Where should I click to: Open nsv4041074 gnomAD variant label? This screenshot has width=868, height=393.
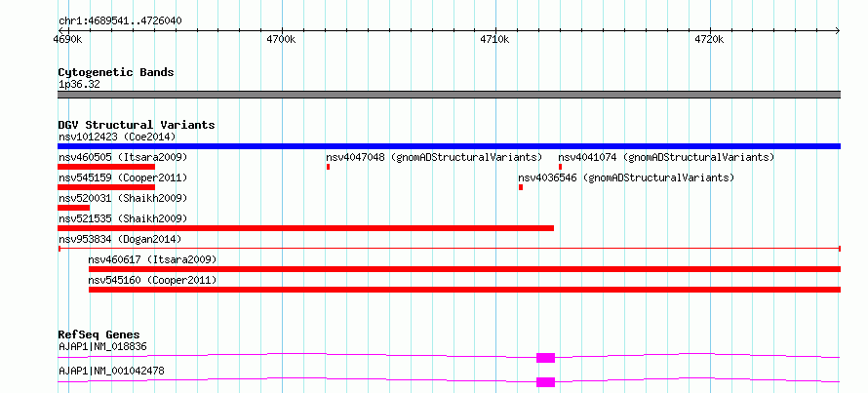666,157
